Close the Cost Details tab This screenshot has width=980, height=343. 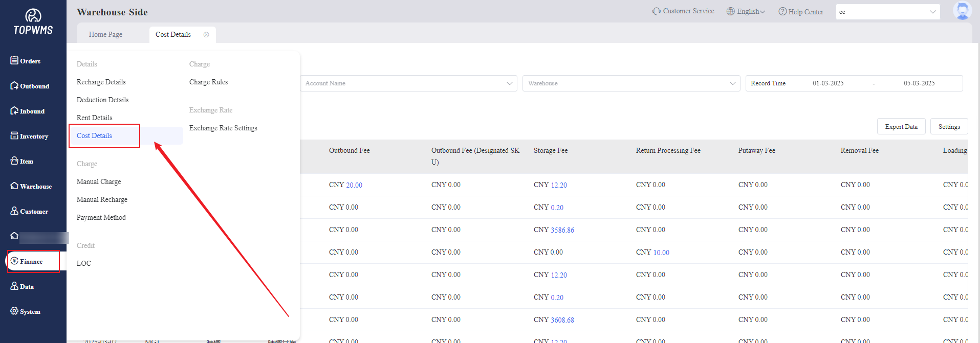pos(206,35)
